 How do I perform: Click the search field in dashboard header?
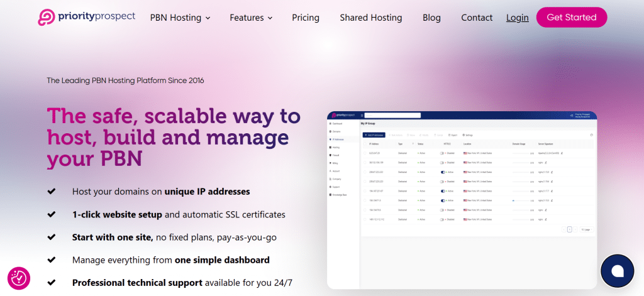392,116
